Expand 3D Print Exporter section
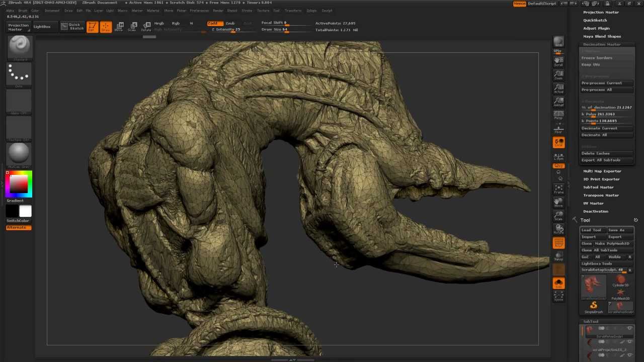 coord(601,179)
